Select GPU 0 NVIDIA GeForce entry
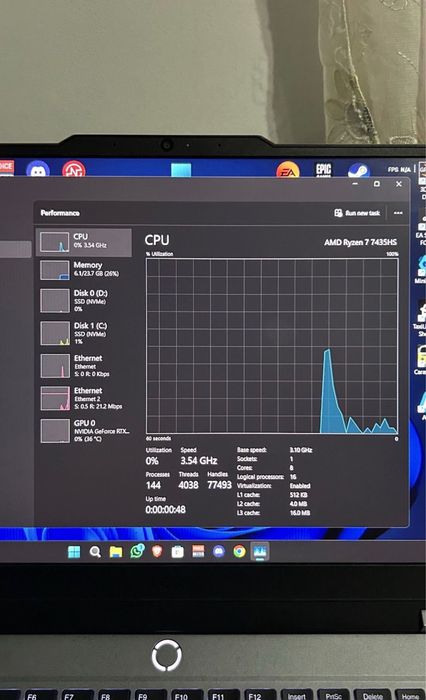 (84, 430)
